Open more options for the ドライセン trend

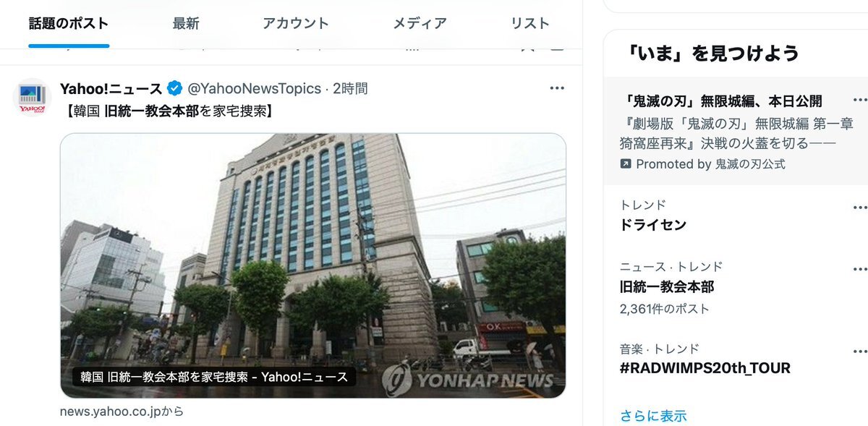[x=859, y=205]
